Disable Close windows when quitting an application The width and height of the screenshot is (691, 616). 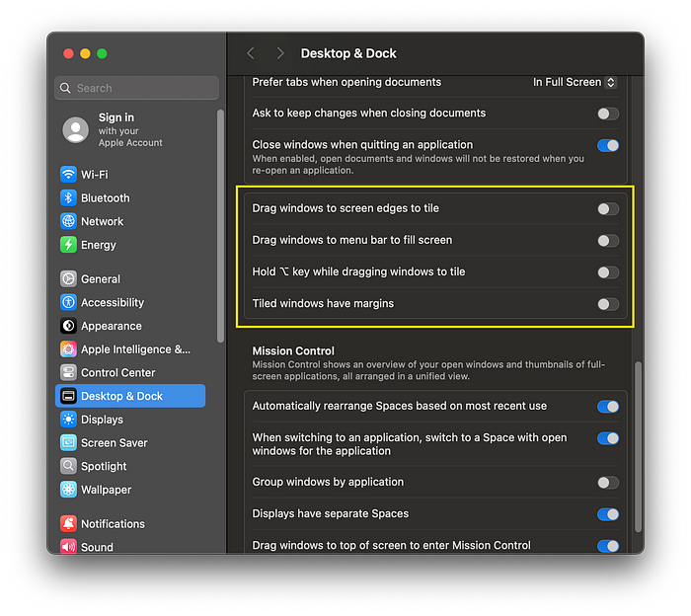tap(608, 145)
